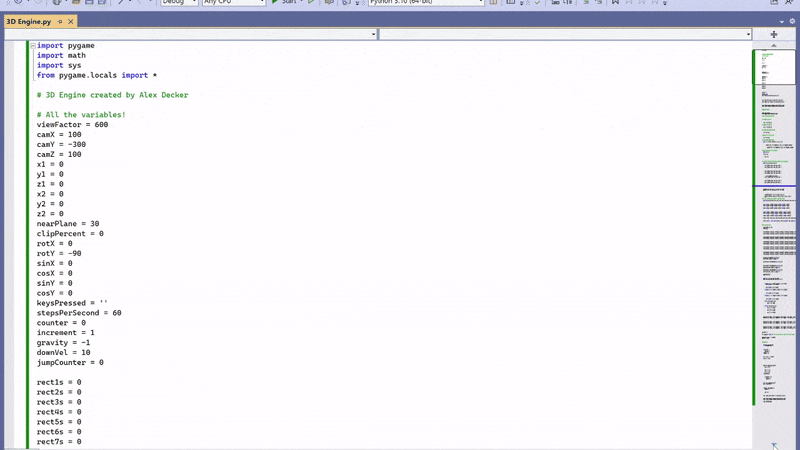Click the 'rotY = -90' line
The width and height of the screenshot is (800, 450).
[59, 253]
